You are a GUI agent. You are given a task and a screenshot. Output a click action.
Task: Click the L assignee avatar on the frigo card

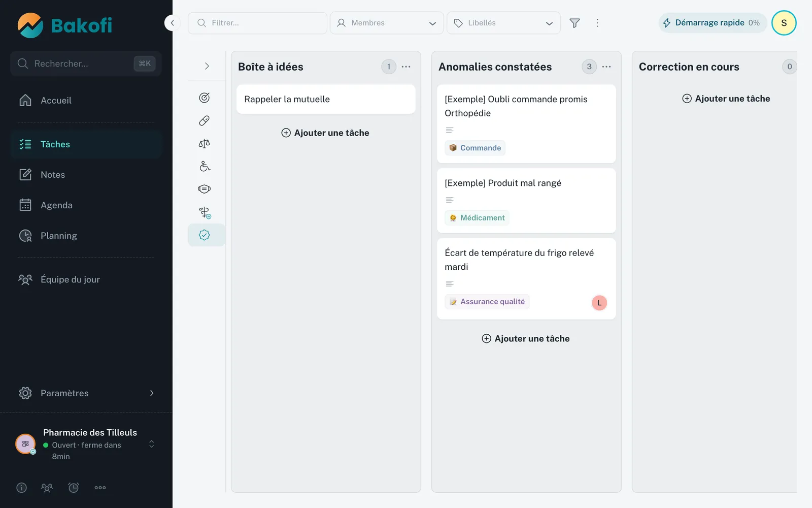599,303
